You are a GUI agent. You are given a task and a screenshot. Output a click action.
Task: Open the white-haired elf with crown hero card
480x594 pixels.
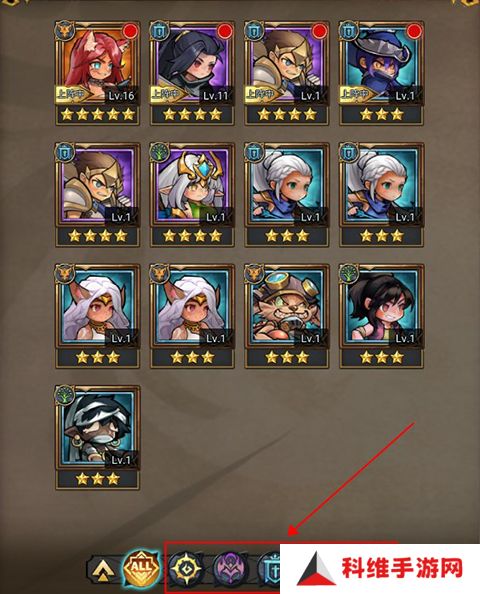pos(192,194)
